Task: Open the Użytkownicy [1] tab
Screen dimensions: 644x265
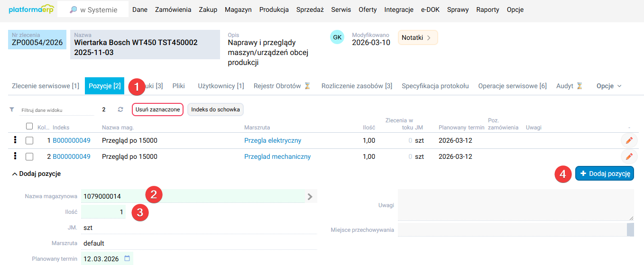Action: pos(221,86)
